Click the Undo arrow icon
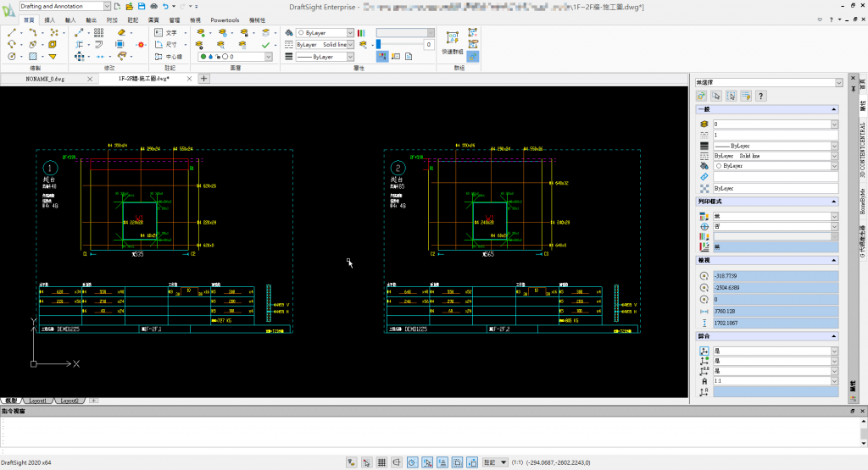 point(166,6)
